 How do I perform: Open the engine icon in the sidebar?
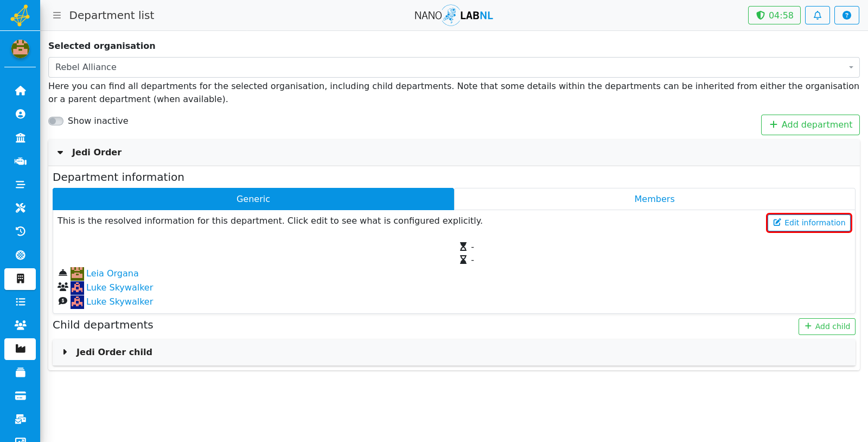20,161
